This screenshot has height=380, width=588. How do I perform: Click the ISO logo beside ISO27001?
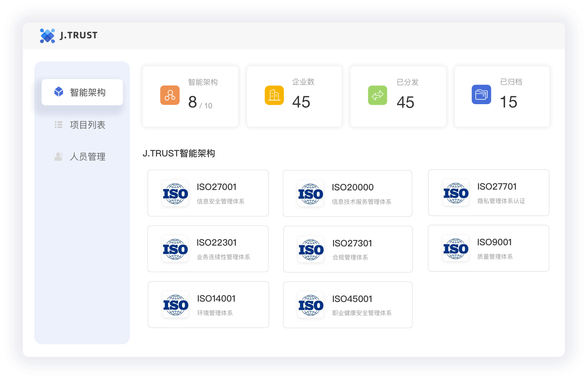click(x=175, y=193)
